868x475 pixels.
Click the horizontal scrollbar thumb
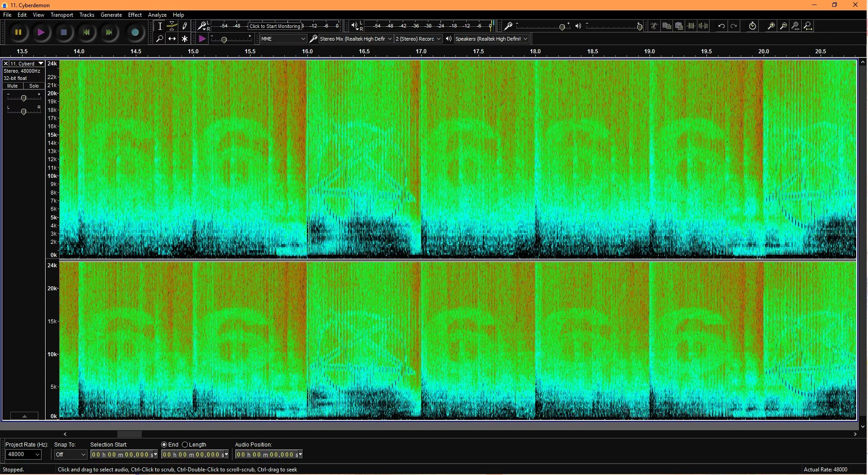click(x=130, y=434)
